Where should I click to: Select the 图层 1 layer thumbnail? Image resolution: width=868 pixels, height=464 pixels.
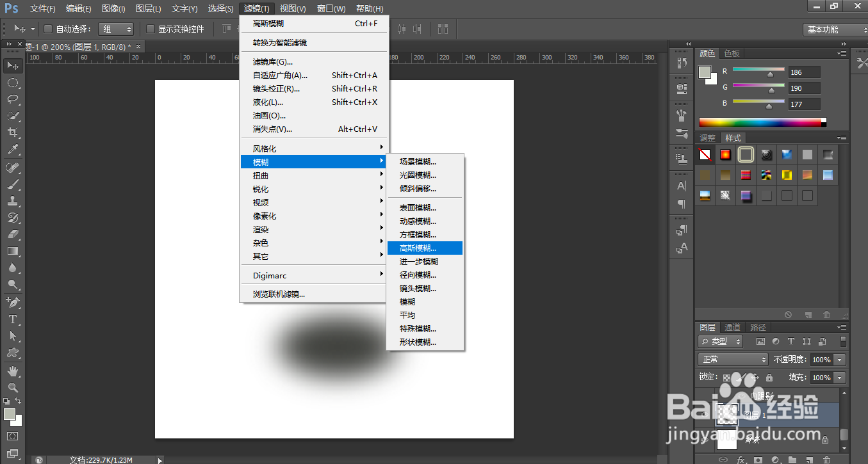click(727, 413)
